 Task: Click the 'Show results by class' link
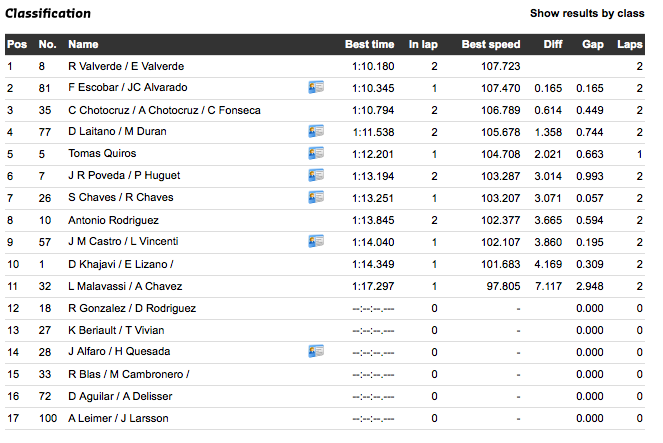click(586, 14)
